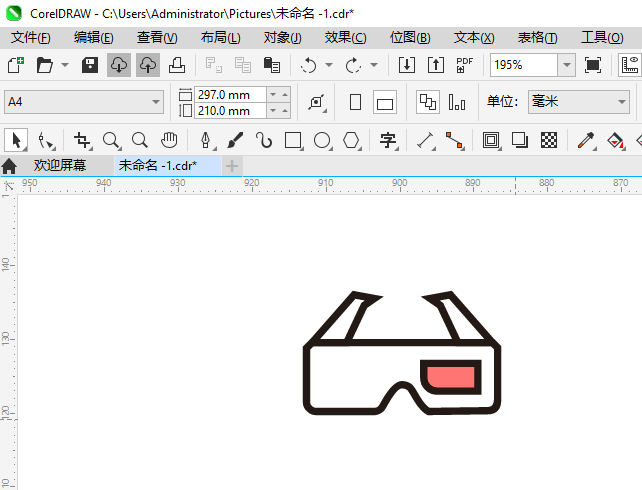Click the Open folder icon
The height and width of the screenshot is (490, 642).
(45, 65)
